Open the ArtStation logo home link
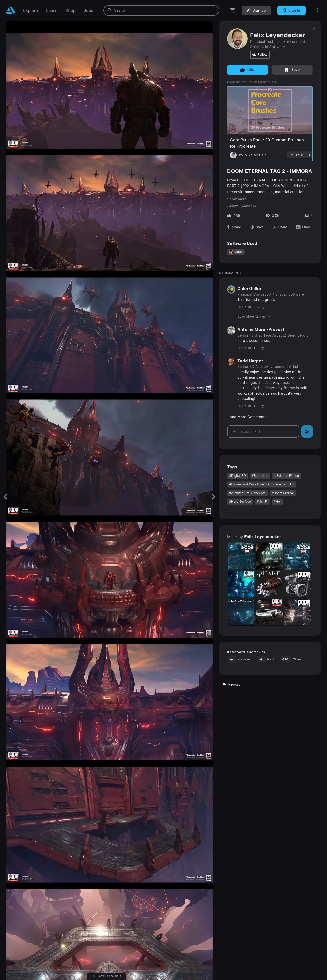The height and width of the screenshot is (980, 327). [x=11, y=10]
